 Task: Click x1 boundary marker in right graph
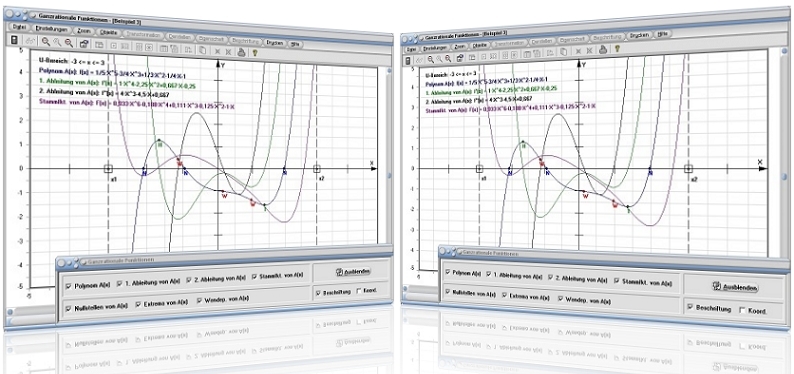(479, 169)
